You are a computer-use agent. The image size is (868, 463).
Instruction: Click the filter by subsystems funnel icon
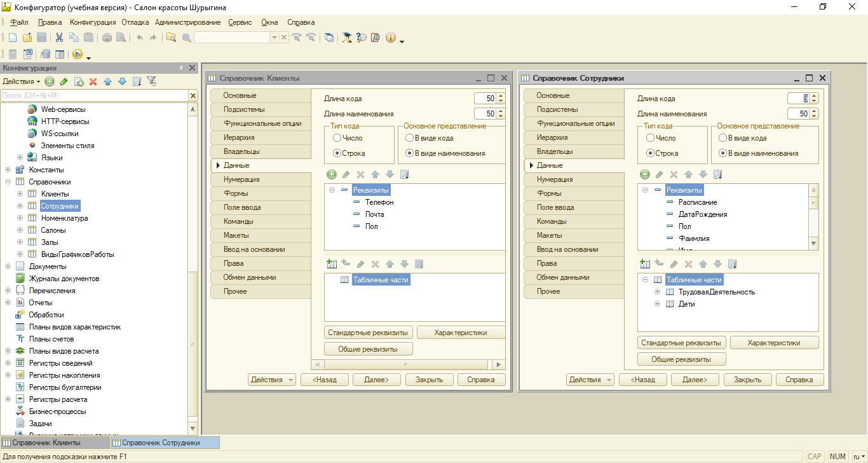click(152, 81)
